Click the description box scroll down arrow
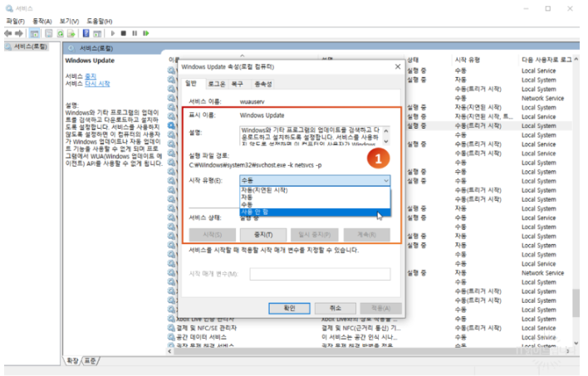 (386, 141)
